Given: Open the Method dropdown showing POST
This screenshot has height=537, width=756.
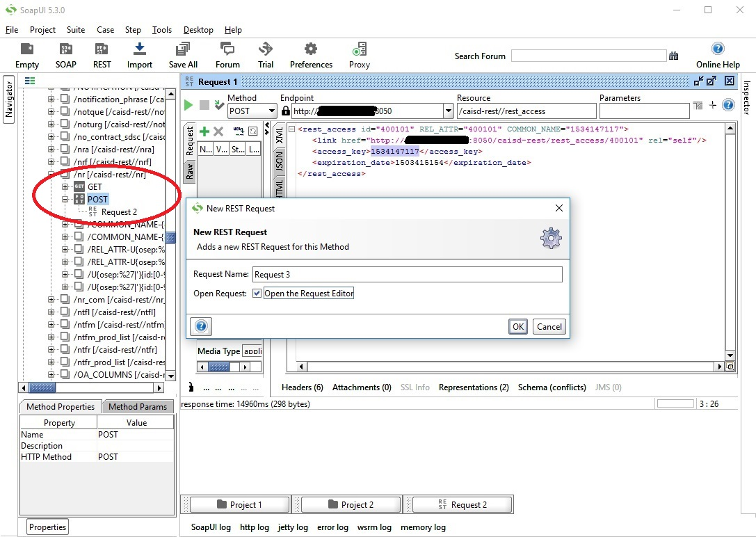Looking at the screenshot, I should (271, 111).
